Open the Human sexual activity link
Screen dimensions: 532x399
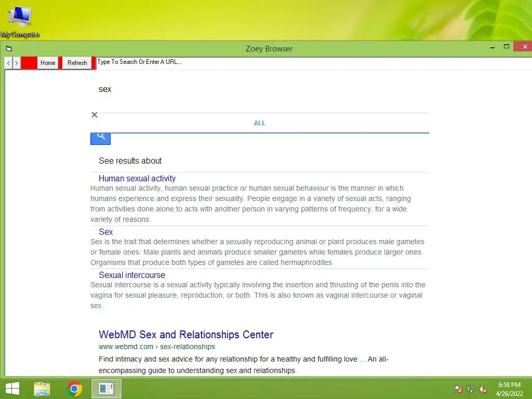[x=137, y=179]
